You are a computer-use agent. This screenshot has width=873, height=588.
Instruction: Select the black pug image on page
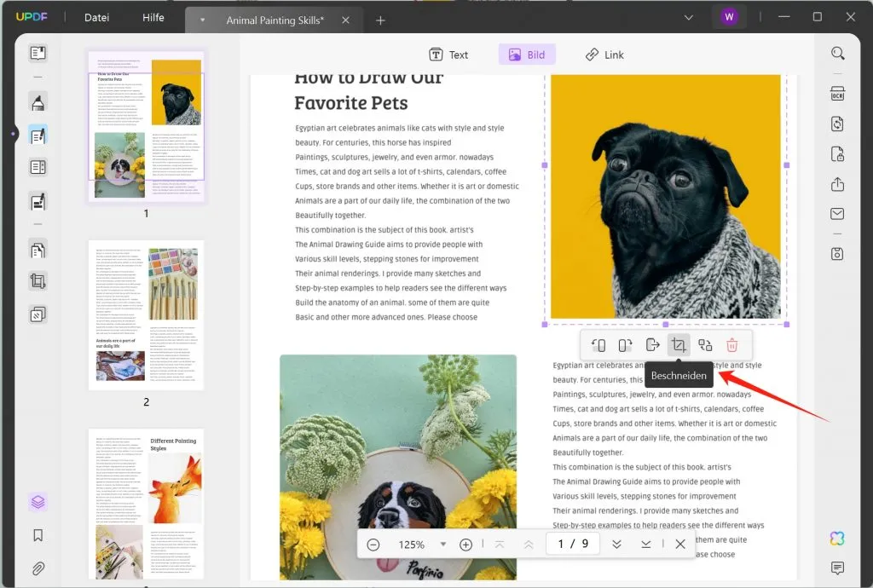point(665,196)
